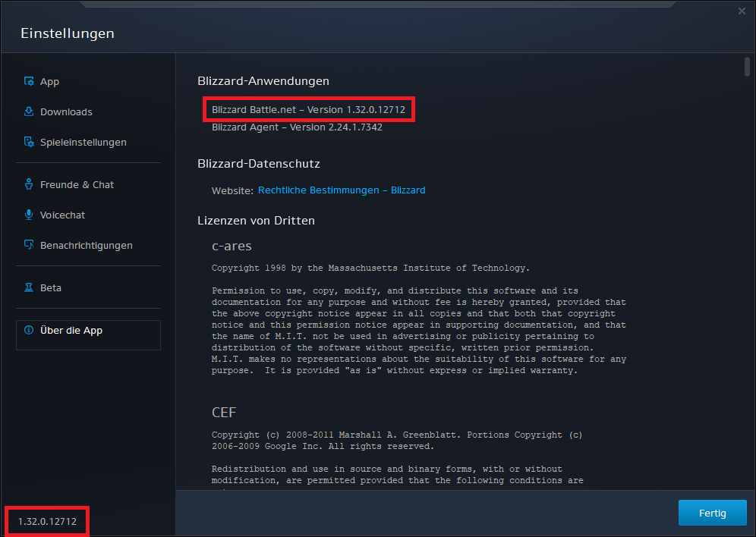Click the Spieleinstellungen sidebar icon
Screen dimensions: 756x537
coord(29,142)
